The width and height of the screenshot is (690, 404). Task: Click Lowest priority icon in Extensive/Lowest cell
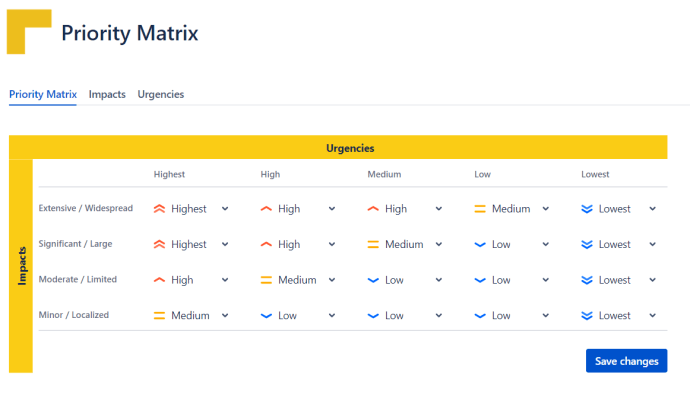click(587, 209)
